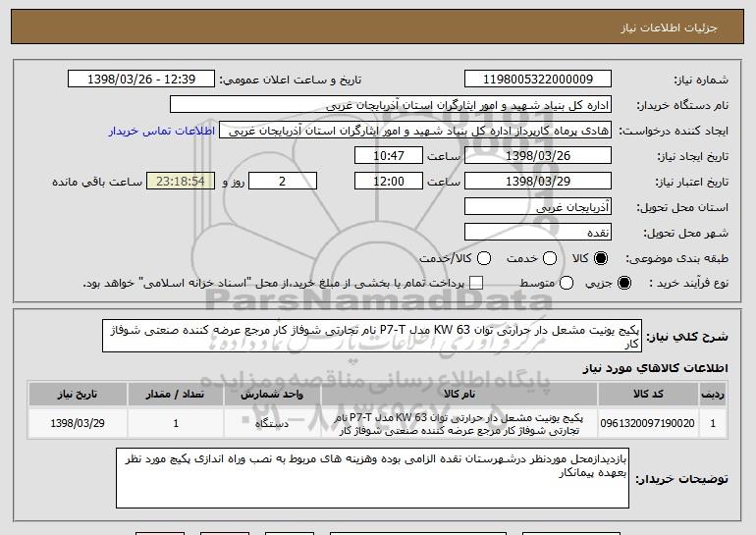
Task: Click the توضیحات خریدار label
Action: coord(681,479)
